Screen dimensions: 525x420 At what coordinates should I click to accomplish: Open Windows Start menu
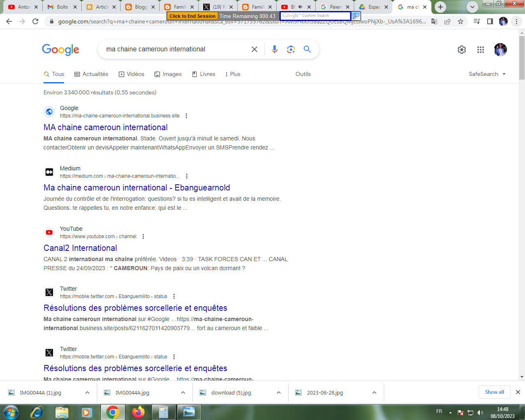click(x=11, y=412)
